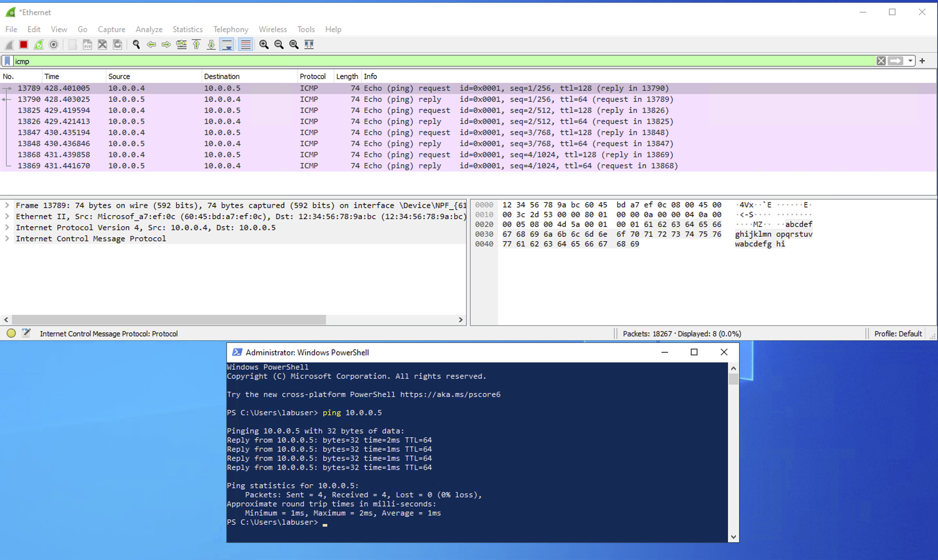Restart the current capture
Viewport: 938px width, 560px height.
coord(38,45)
